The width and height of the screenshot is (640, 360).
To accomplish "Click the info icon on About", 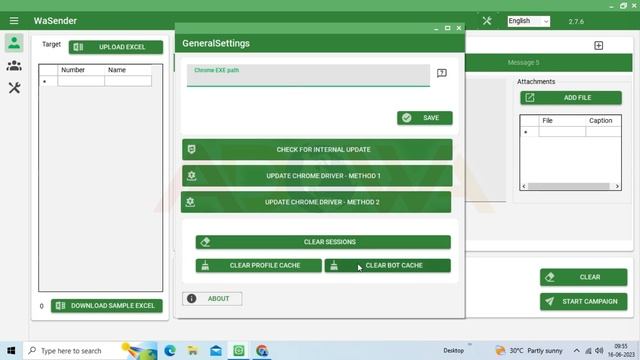I will (x=191, y=299).
